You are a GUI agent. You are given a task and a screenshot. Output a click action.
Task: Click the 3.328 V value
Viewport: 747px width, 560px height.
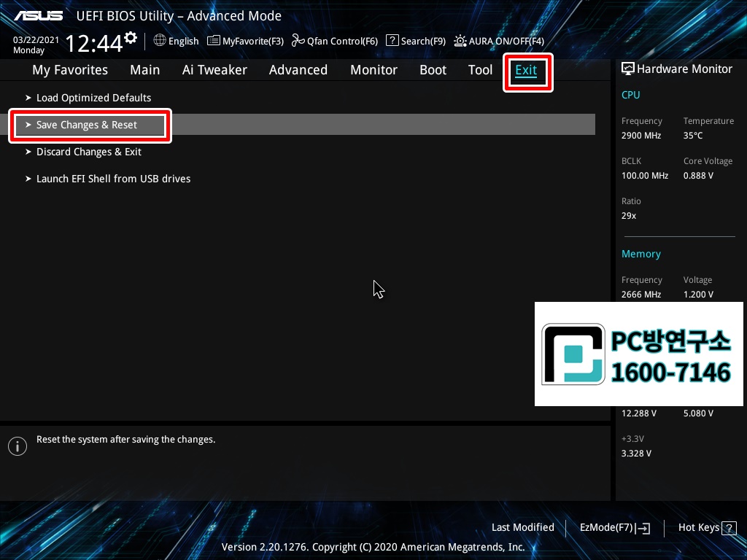tap(636, 454)
